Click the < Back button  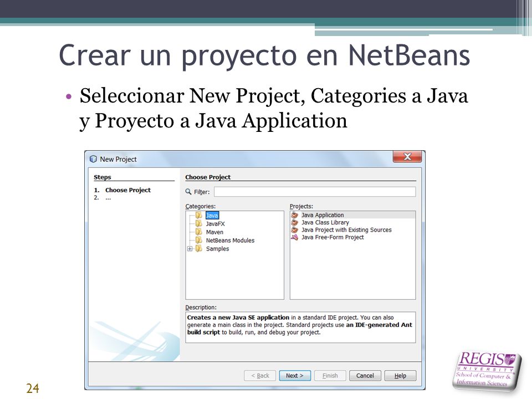(x=260, y=376)
